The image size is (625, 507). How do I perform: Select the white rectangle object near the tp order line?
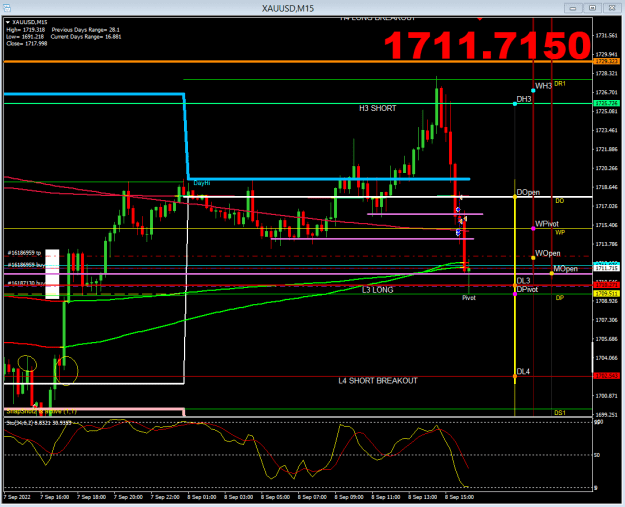[x=52, y=274]
